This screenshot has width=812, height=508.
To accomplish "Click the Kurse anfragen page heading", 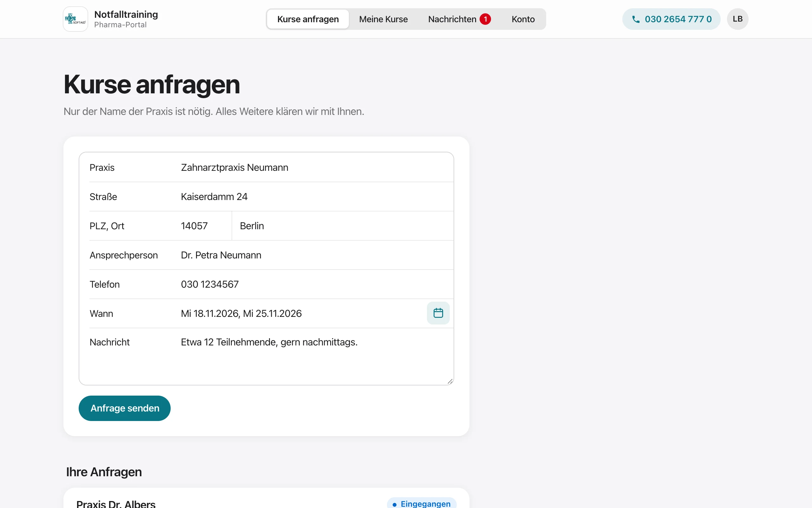I will point(152,84).
